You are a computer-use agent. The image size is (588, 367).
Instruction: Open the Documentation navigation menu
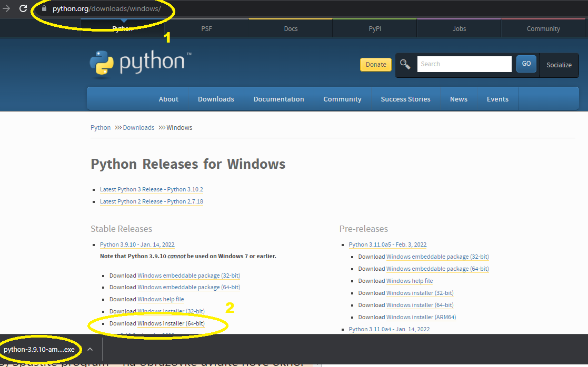[x=278, y=99]
